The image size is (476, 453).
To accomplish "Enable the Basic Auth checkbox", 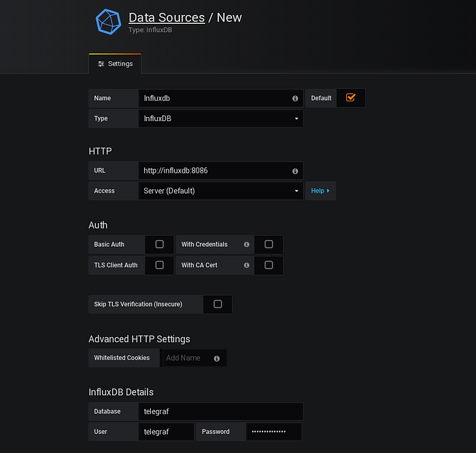I will pos(159,244).
